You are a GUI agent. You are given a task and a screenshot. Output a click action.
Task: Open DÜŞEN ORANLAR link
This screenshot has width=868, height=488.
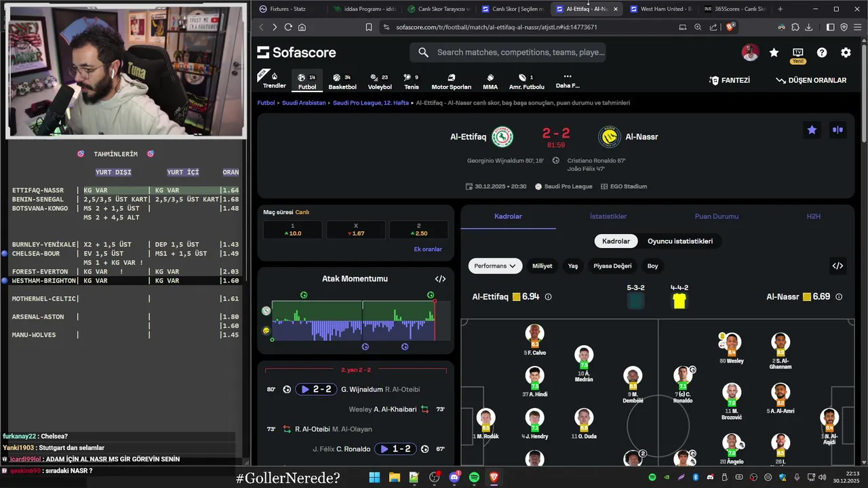click(811, 80)
